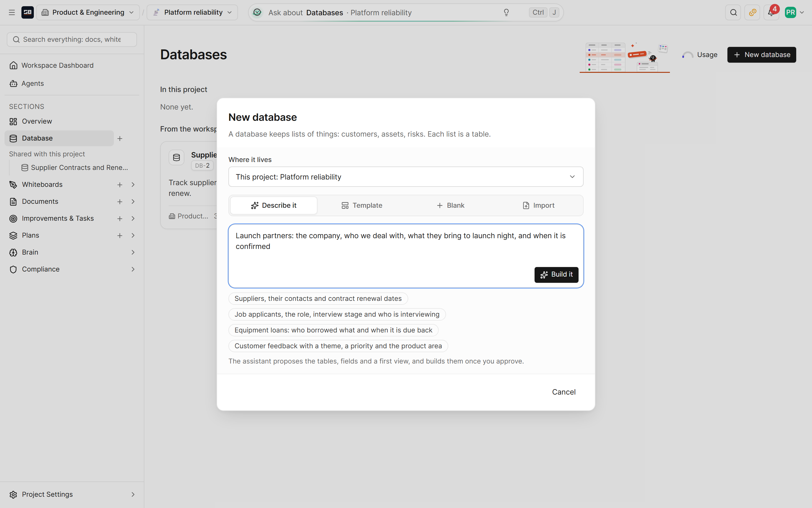This screenshot has width=812, height=508.
Task: Click the New database button
Action: click(x=761, y=55)
